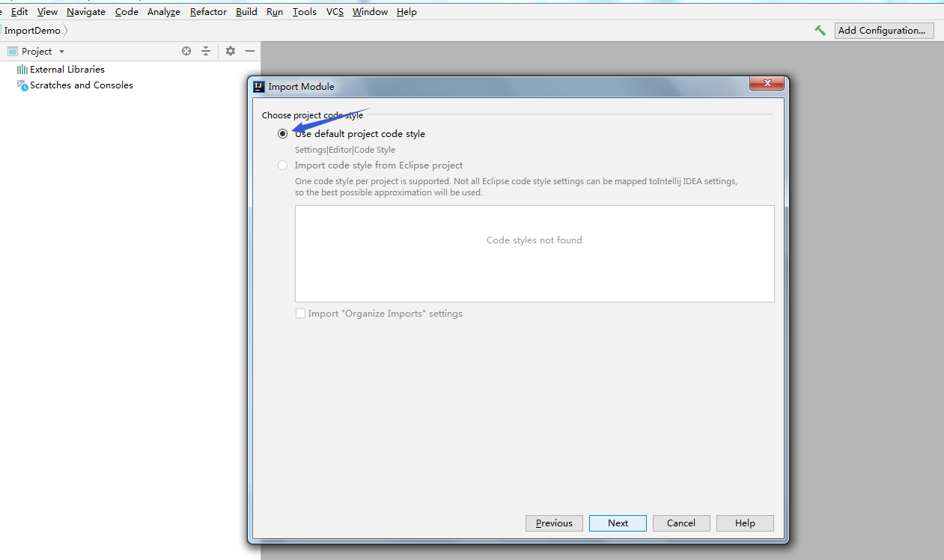The image size is (944, 560).
Task: Open the Run menu
Action: point(275,12)
